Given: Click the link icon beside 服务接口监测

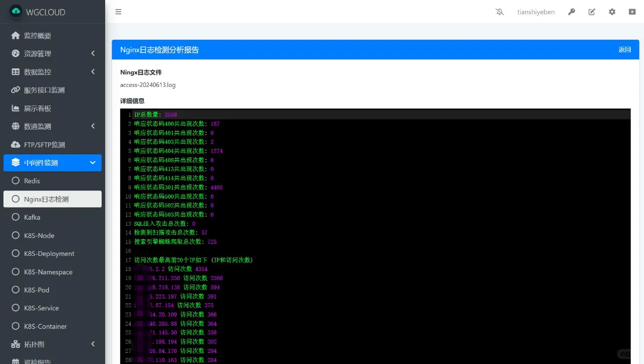Looking at the screenshot, I should [16, 90].
